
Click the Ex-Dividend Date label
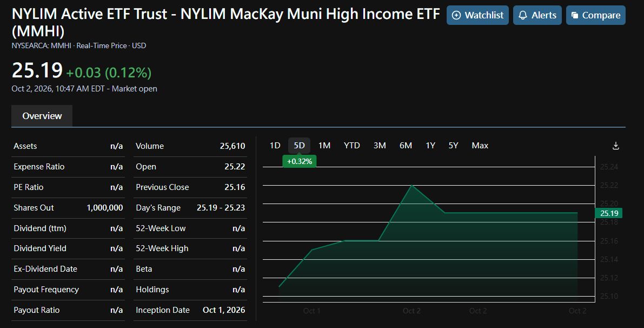(45, 269)
